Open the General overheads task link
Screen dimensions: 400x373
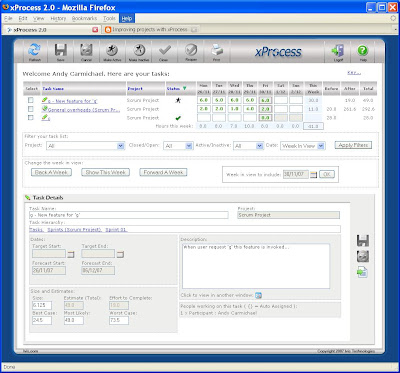point(84,109)
